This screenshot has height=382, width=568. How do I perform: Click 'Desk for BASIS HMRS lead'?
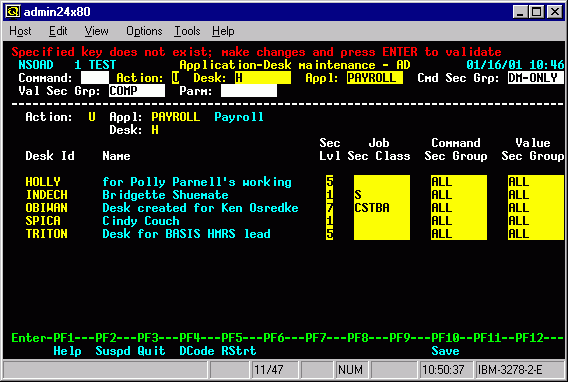187,234
